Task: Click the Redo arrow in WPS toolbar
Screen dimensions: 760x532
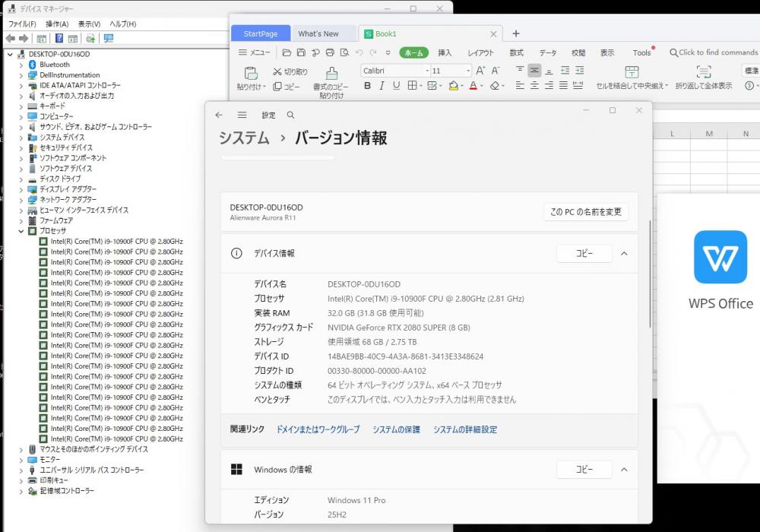Action: [x=373, y=52]
